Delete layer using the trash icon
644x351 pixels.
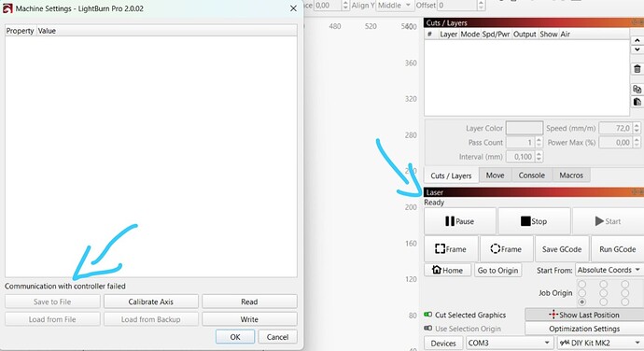(637, 69)
